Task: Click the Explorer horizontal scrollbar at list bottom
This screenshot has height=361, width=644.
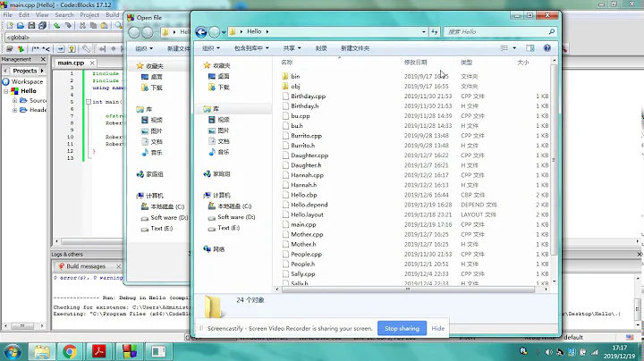Action: click(x=408, y=290)
